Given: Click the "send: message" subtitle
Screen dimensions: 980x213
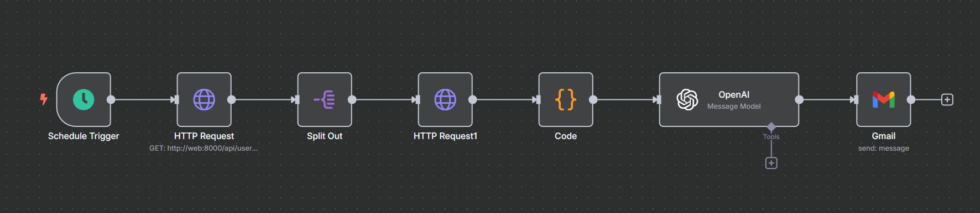Looking at the screenshot, I should 884,148.
